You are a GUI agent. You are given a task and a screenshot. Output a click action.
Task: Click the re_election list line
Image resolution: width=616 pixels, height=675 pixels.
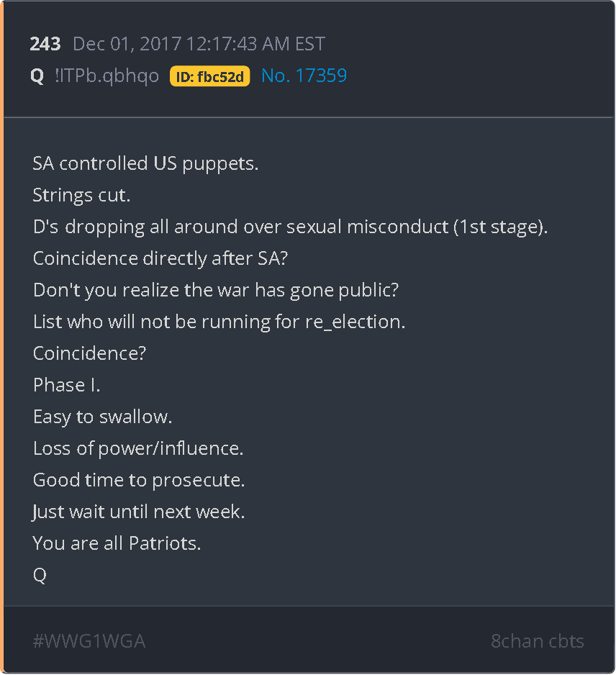pyautogui.click(x=219, y=322)
